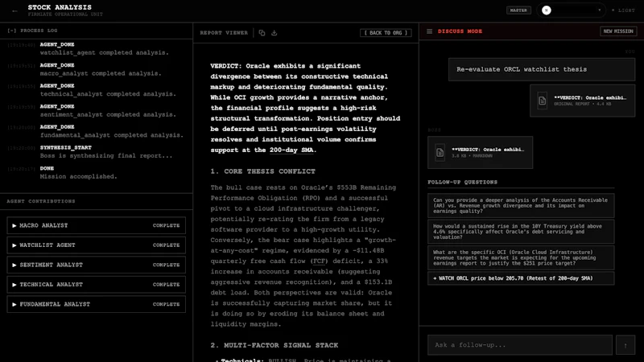Click the 200-day SMA underlined term
The width and height of the screenshot is (644, 362).
coord(291,150)
